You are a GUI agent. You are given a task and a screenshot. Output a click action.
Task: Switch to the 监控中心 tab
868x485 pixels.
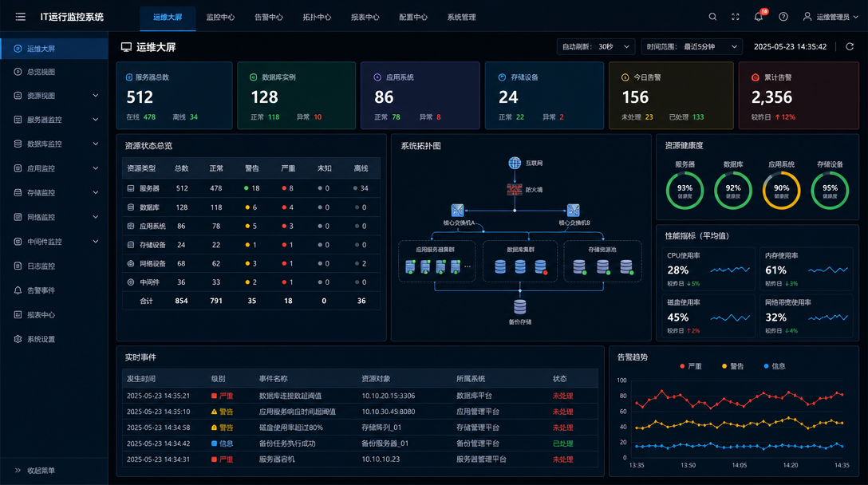[x=220, y=18]
